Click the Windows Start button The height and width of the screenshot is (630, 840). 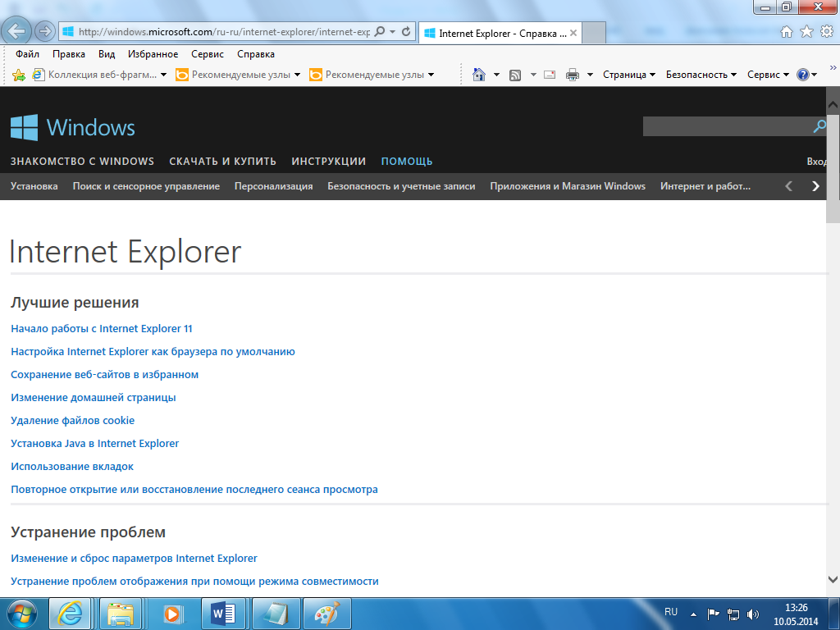21,614
